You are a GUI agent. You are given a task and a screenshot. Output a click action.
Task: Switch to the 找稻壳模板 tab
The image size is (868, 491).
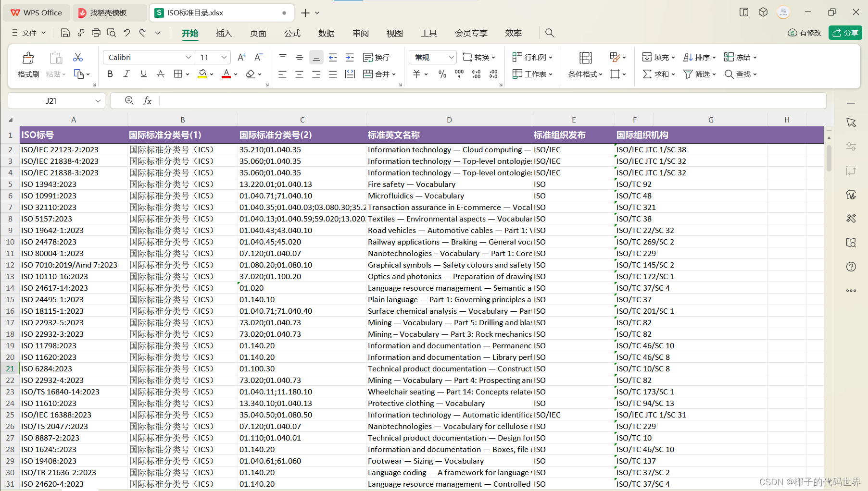click(109, 12)
